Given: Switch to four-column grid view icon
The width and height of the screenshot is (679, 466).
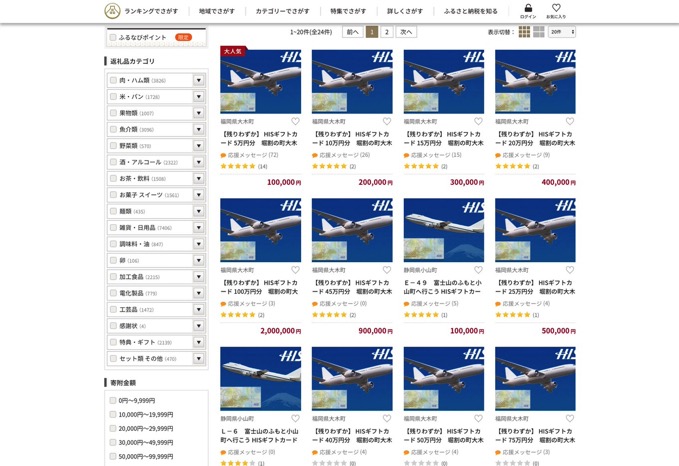Looking at the screenshot, I should tap(524, 32).
